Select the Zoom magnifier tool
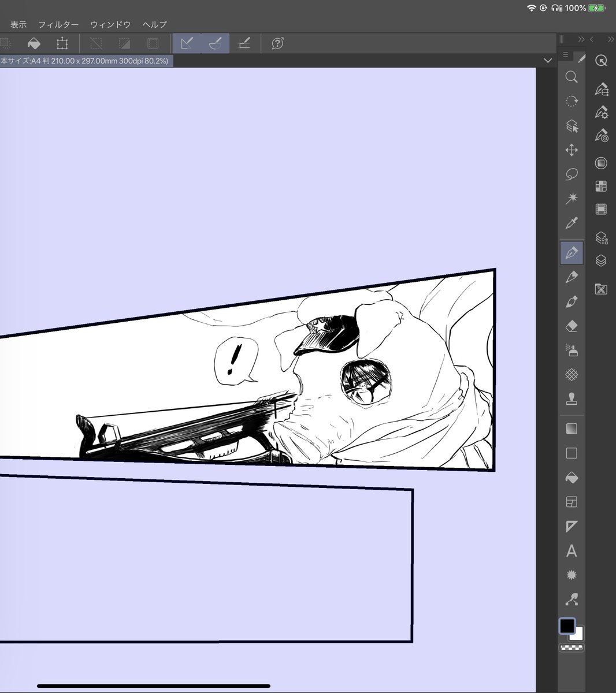This screenshot has width=616, height=693. click(x=572, y=77)
